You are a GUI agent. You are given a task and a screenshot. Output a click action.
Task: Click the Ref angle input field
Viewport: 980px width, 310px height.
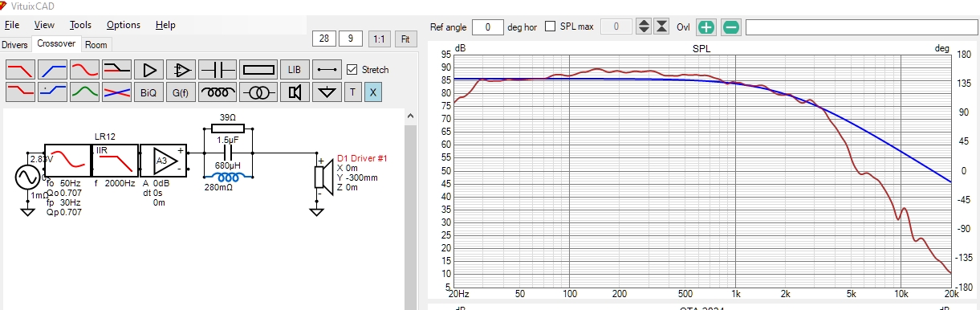[x=488, y=27]
